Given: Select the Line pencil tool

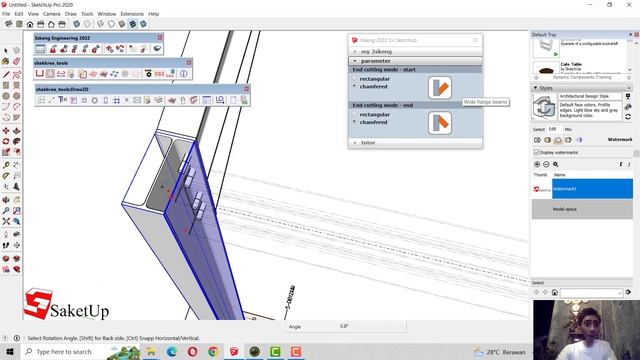Looking at the screenshot, I should click(6, 75).
